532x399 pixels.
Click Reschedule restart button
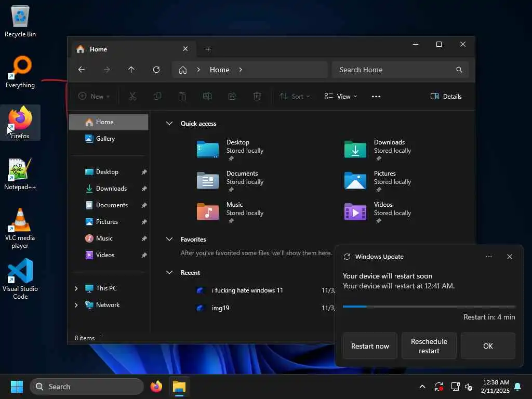[x=429, y=345]
